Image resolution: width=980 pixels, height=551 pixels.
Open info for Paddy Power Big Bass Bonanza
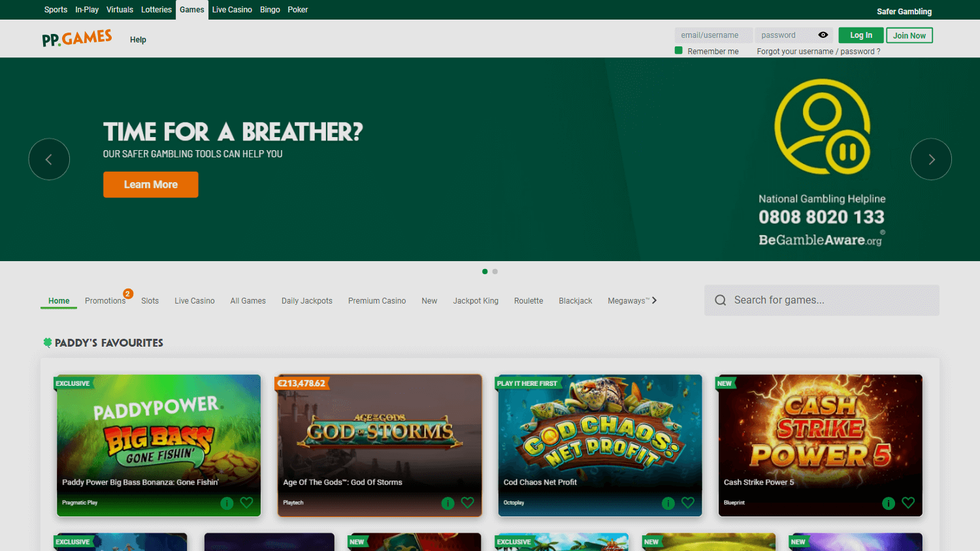[227, 503]
